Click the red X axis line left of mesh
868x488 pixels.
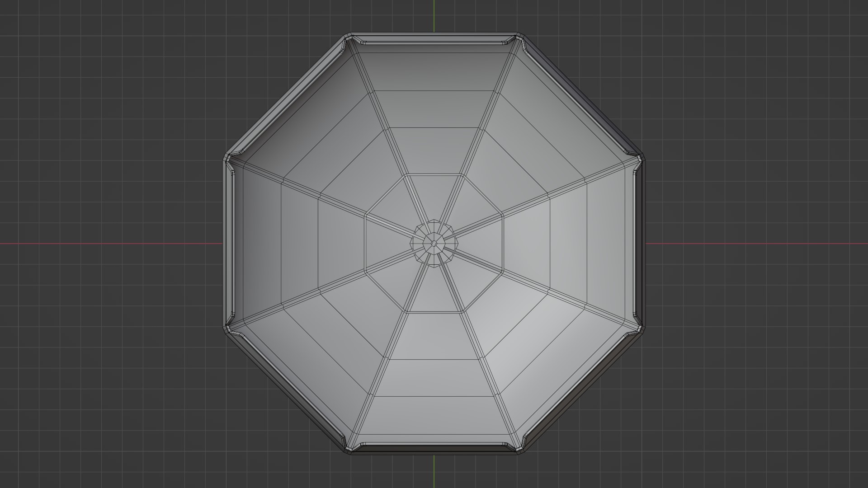[x=111, y=244]
